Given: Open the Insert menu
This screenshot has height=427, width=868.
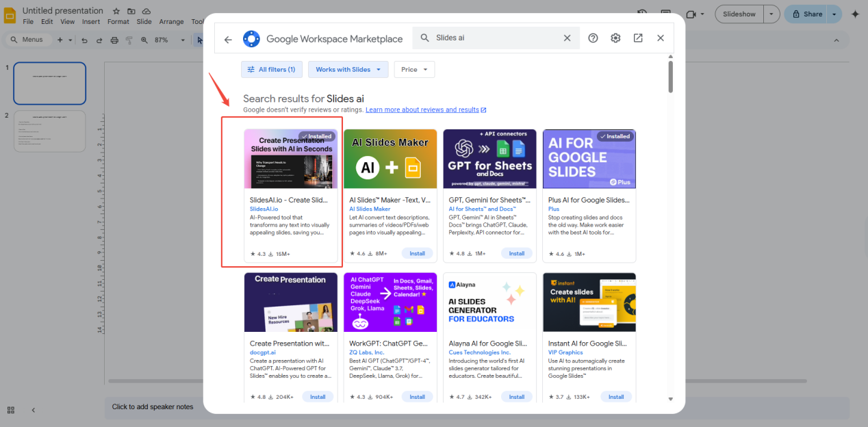Looking at the screenshot, I should [x=91, y=21].
